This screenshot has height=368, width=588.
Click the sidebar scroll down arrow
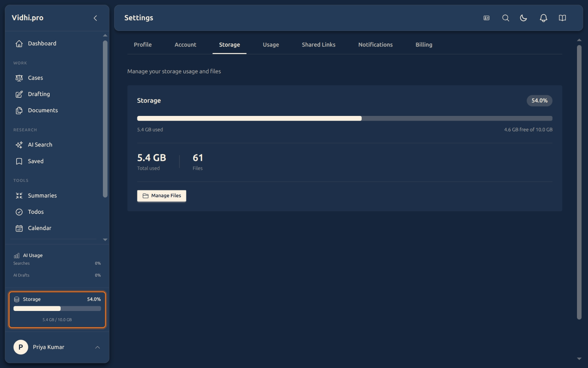[x=105, y=240]
